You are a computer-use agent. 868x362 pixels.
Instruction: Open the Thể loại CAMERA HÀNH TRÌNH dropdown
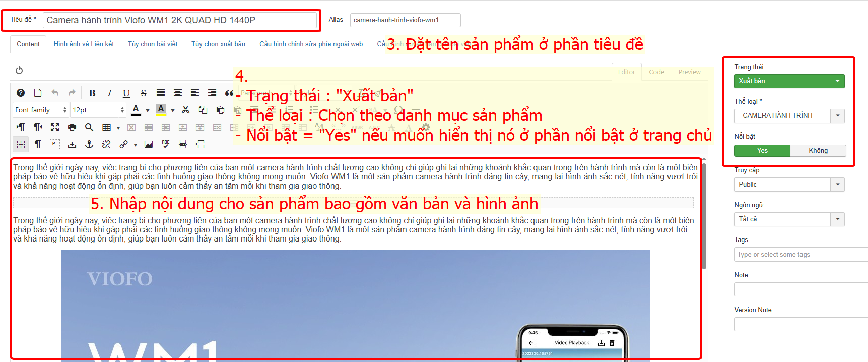789,116
